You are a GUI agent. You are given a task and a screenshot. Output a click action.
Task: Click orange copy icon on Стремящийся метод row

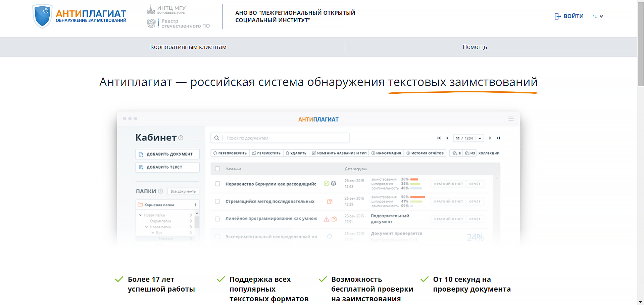pyautogui.click(x=330, y=202)
